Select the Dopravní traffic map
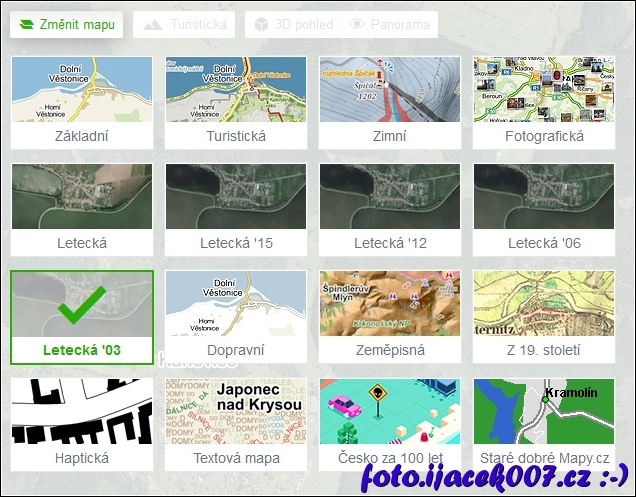This screenshot has height=497, width=636. tap(235, 316)
